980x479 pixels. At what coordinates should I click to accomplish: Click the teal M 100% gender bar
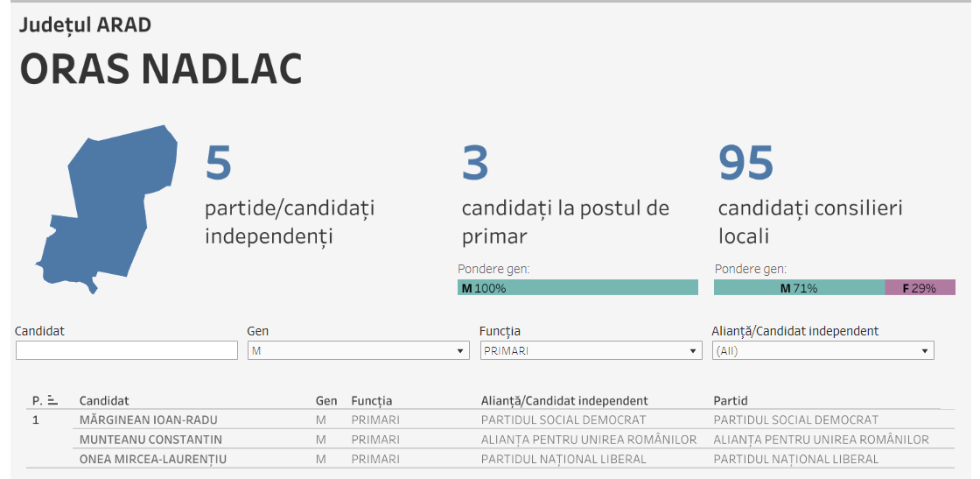point(577,287)
